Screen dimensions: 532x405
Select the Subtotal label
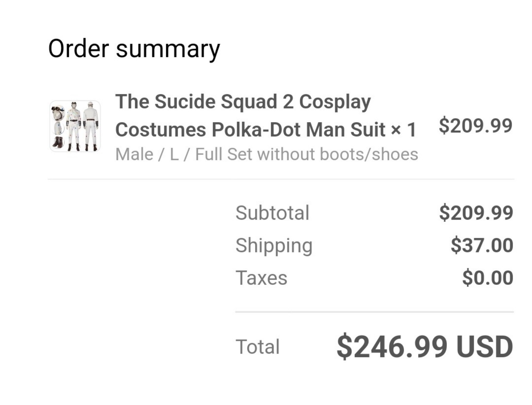coord(272,213)
